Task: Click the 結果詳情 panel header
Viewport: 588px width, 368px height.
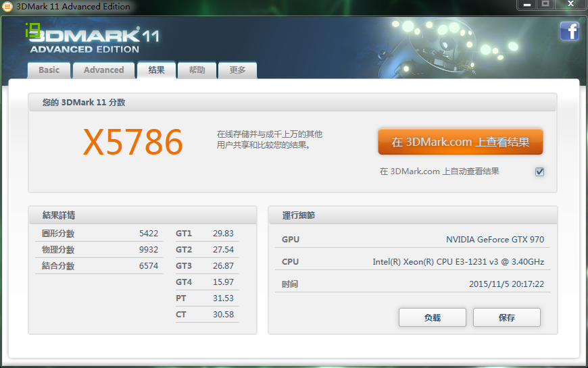Action: (x=59, y=215)
